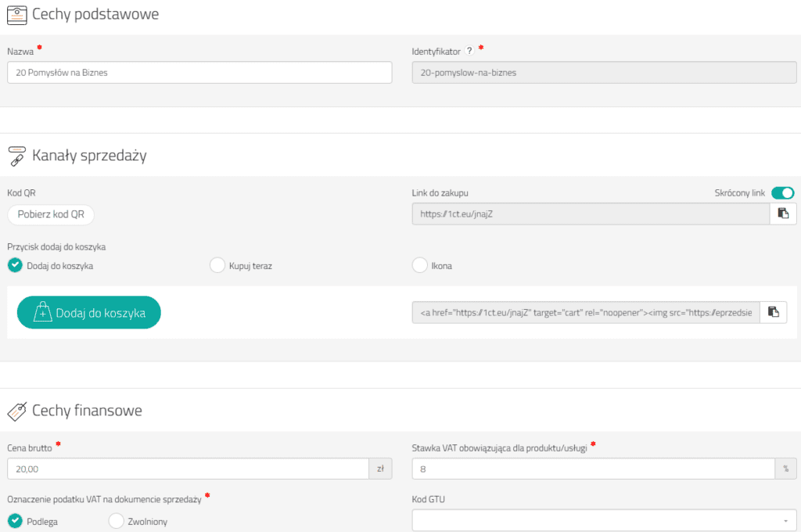Disable the Skrócony link toggle
The image size is (801, 532).
782,193
